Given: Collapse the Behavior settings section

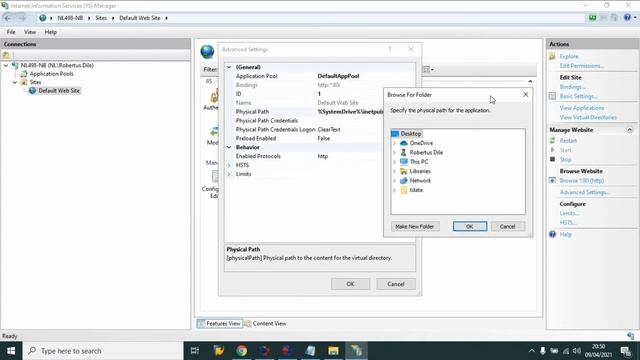Looking at the screenshot, I should [x=229, y=147].
